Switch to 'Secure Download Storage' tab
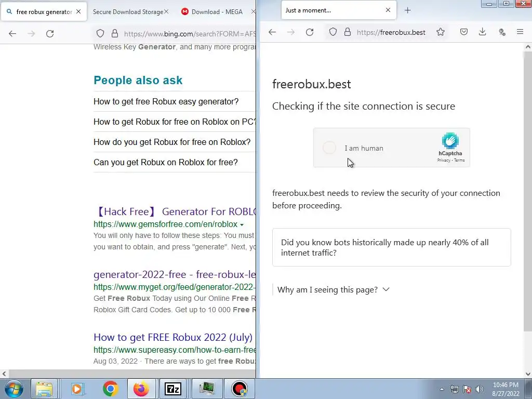The height and width of the screenshot is (399, 532). [128, 12]
